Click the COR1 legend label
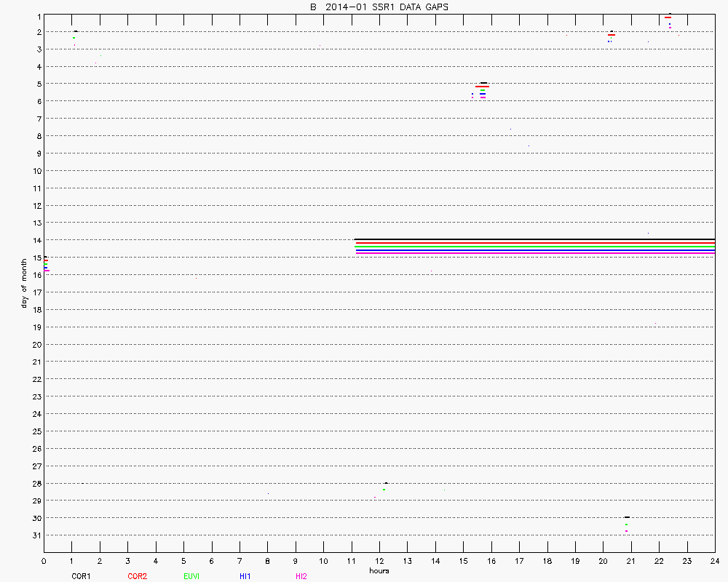Screen dimensions: 728x582 click(80, 576)
